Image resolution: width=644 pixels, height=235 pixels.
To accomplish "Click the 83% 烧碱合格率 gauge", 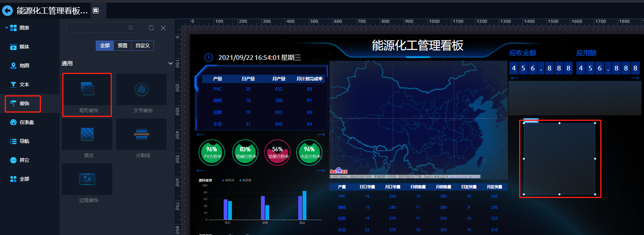I will click(x=245, y=153).
